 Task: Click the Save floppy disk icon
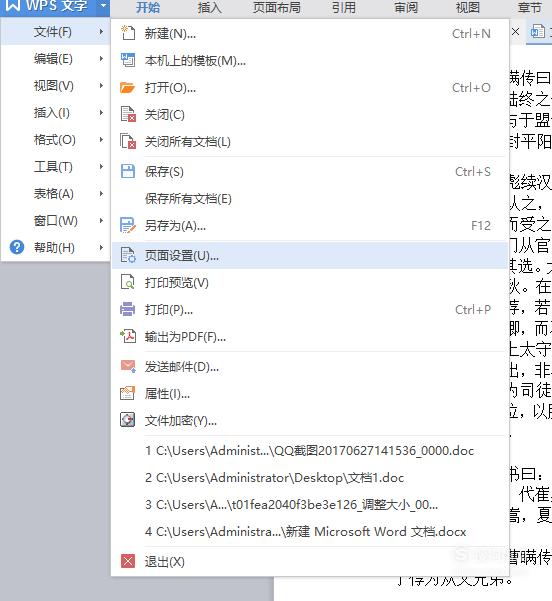pos(128,171)
